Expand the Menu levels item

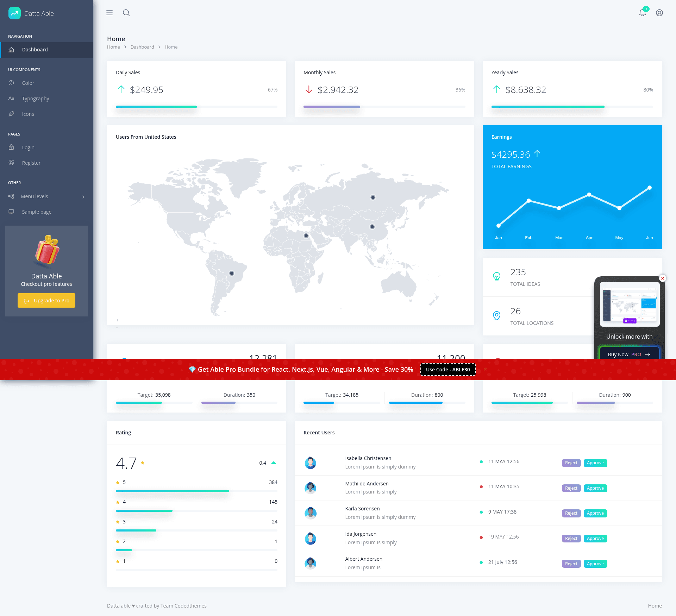point(46,196)
